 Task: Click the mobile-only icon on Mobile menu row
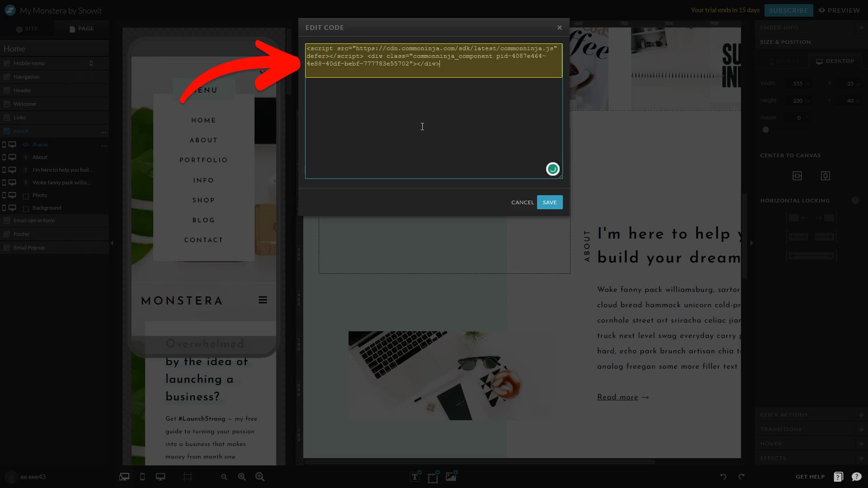(91, 63)
